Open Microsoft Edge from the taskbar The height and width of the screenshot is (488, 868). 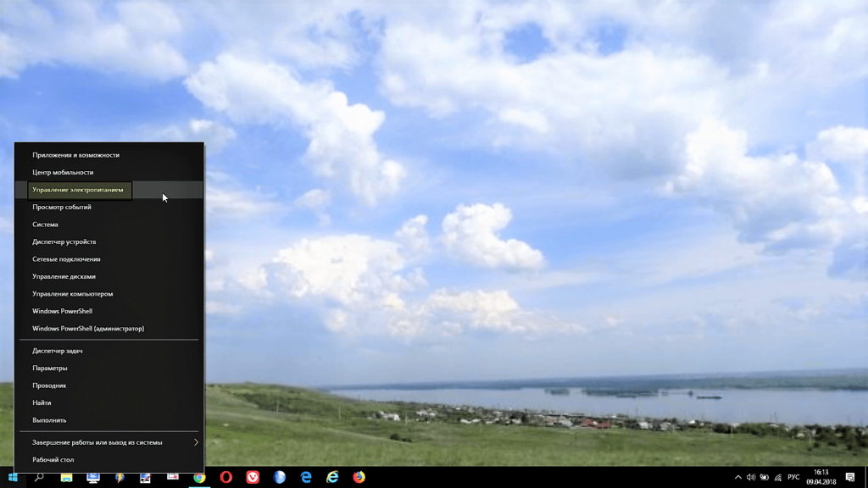pyautogui.click(x=306, y=478)
